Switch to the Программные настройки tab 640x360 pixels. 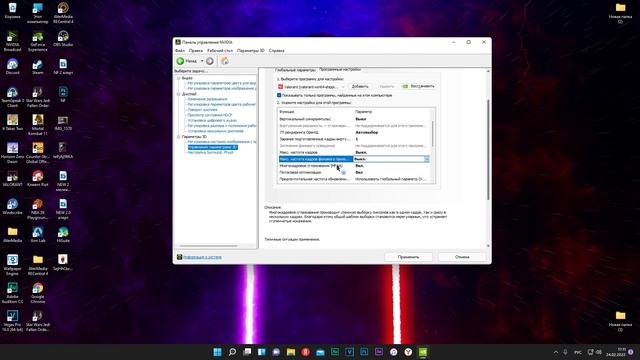click(340, 70)
